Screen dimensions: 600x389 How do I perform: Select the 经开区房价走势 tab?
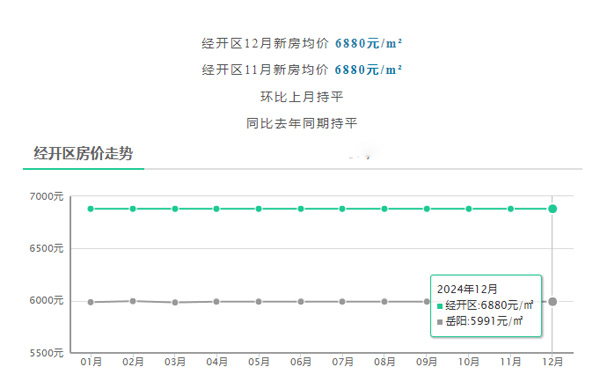pyautogui.click(x=83, y=153)
